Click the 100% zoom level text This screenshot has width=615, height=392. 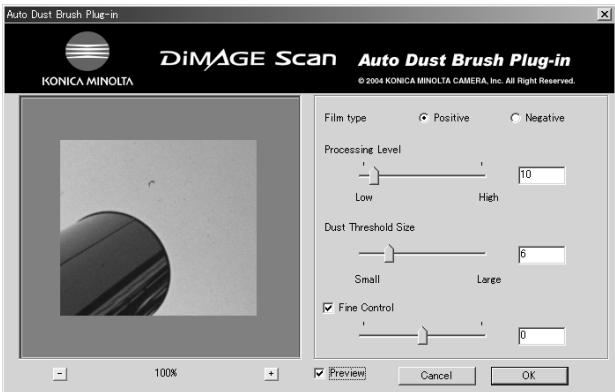tap(166, 373)
